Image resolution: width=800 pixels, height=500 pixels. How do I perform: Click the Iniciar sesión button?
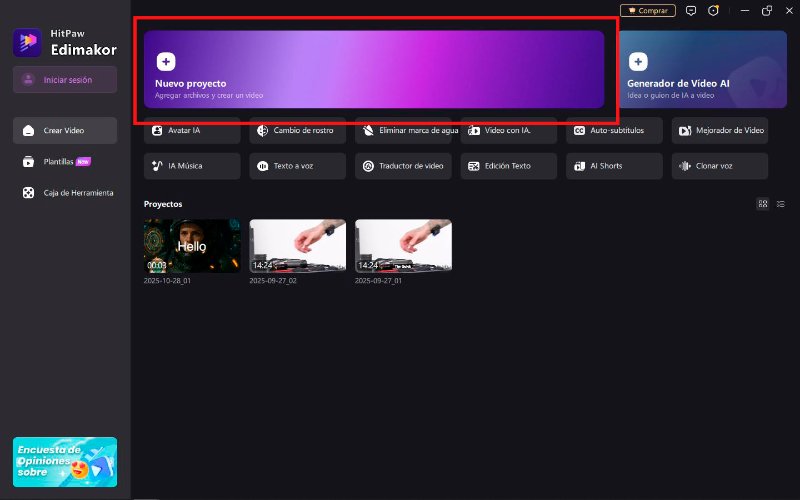coord(65,80)
